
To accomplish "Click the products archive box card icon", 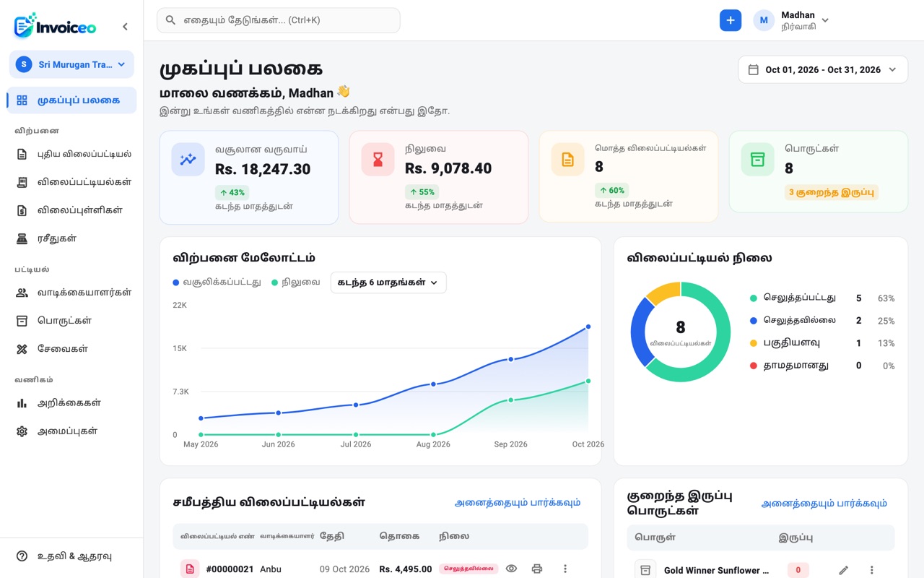I will (x=757, y=159).
